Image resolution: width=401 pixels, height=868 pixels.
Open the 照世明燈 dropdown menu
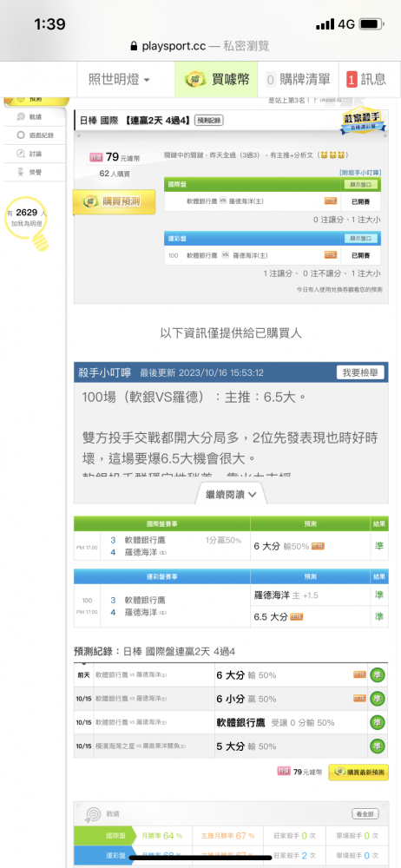(x=120, y=80)
